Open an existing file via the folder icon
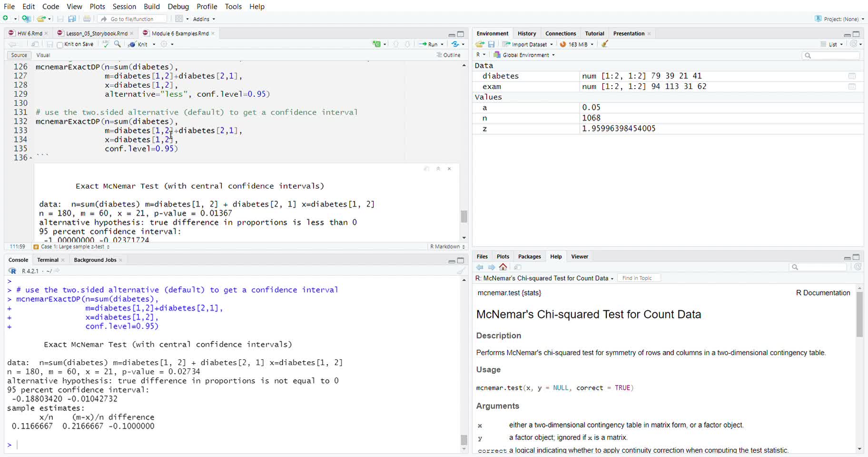Image resolution: width=868 pixels, height=457 pixels. pyautogui.click(x=41, y=19)
